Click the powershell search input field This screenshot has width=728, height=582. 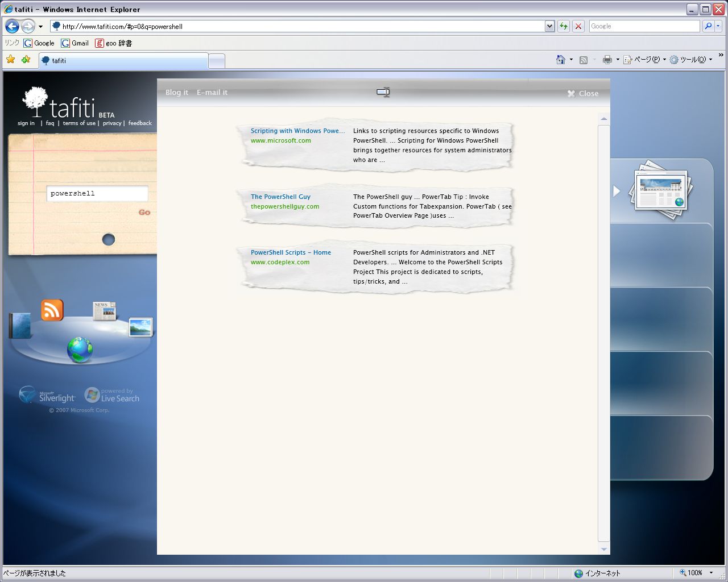[x=97, y=193]
